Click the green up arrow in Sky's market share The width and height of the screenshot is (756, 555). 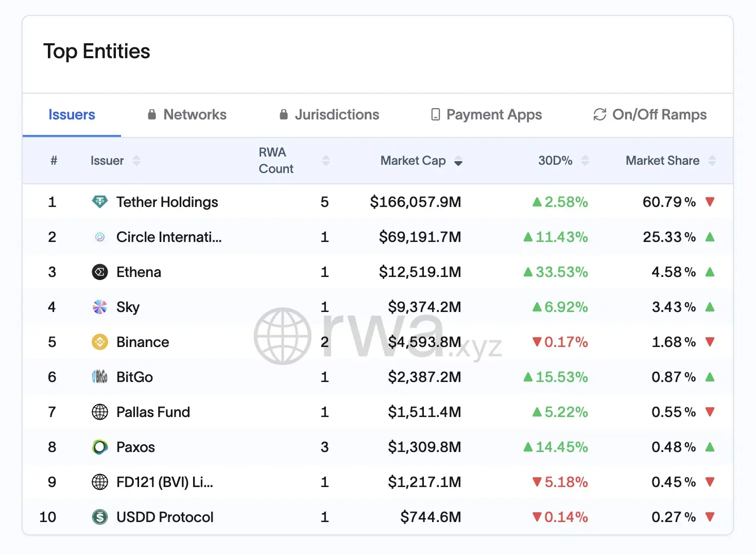(x=710, y=307)
